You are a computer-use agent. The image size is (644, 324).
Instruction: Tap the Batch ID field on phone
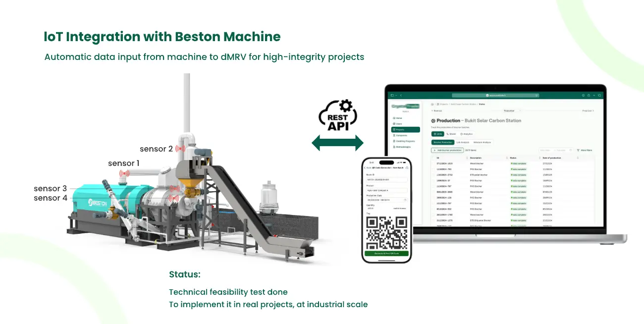(386, 180)
